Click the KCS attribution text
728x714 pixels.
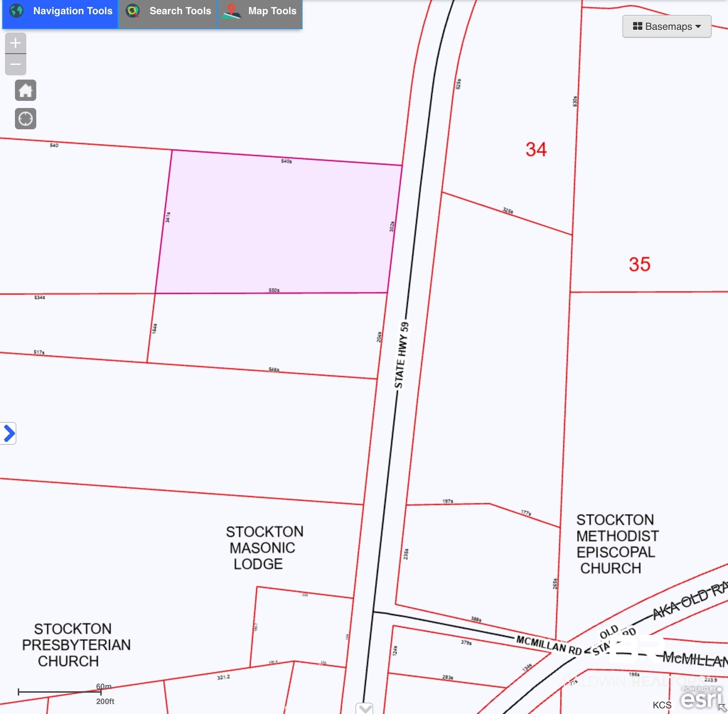pyautogui.click(x=662, y=705)
